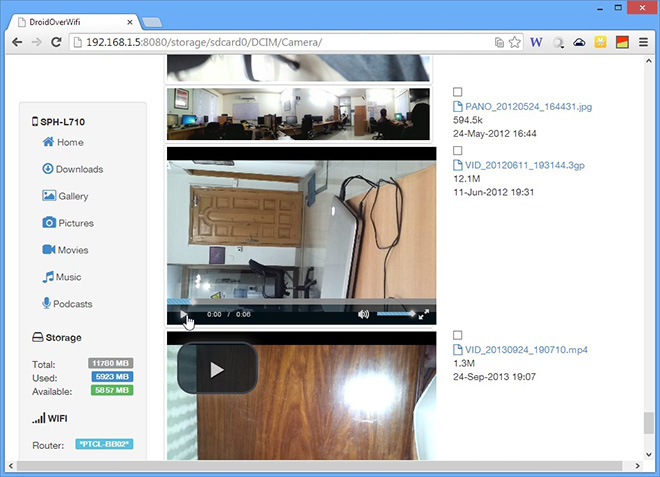
Task: Click the scroll right arrow
Action: [638, 466]
